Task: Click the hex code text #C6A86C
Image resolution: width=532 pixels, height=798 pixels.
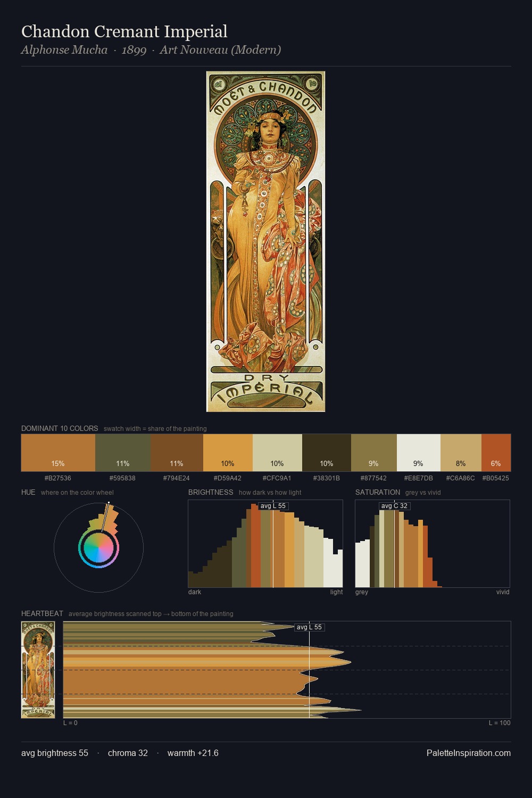Action: click(461, 478)
